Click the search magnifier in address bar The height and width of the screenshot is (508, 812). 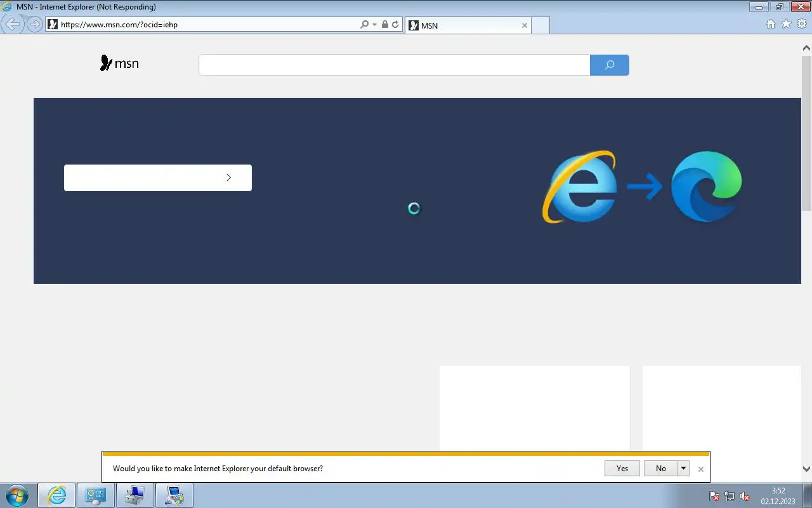click(x=364, y=25)
